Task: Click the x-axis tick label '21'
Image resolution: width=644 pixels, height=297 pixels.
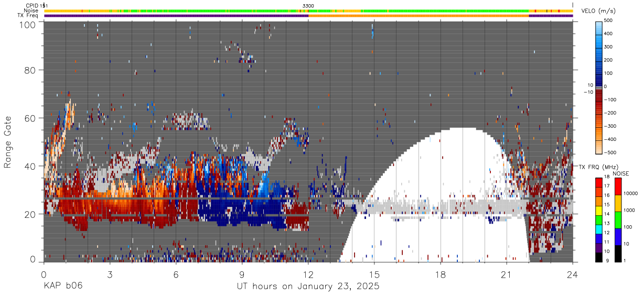Action: pos(507,274)
